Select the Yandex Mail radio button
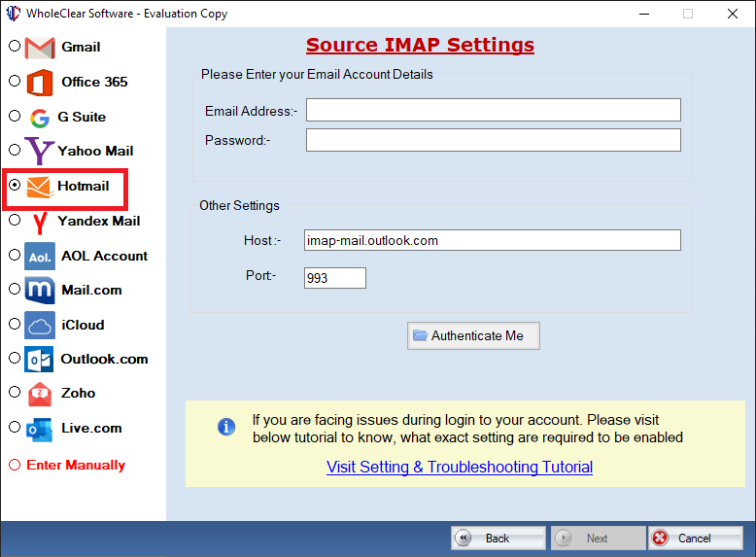756x557 pixels. tap(15, 220)
